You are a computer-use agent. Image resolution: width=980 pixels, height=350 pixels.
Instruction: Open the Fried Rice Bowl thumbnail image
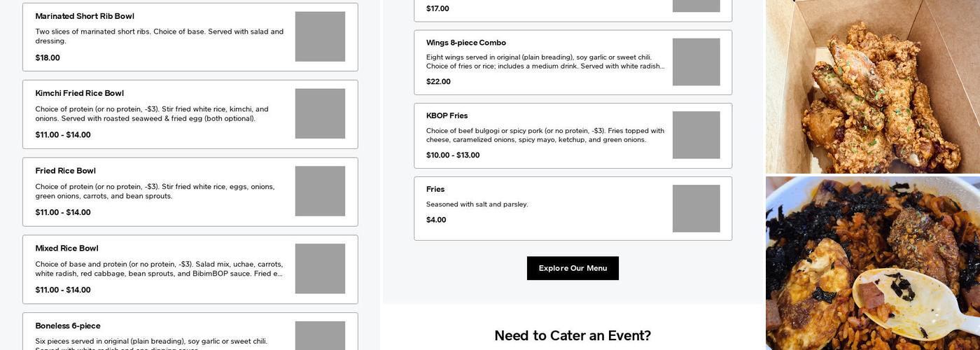320,191
